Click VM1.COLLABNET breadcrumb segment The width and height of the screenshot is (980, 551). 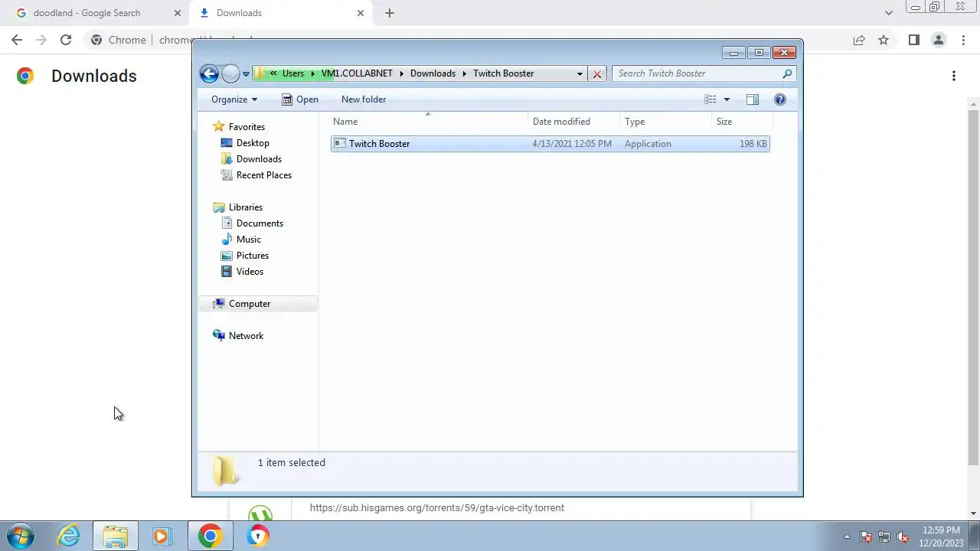pos(357,73)
